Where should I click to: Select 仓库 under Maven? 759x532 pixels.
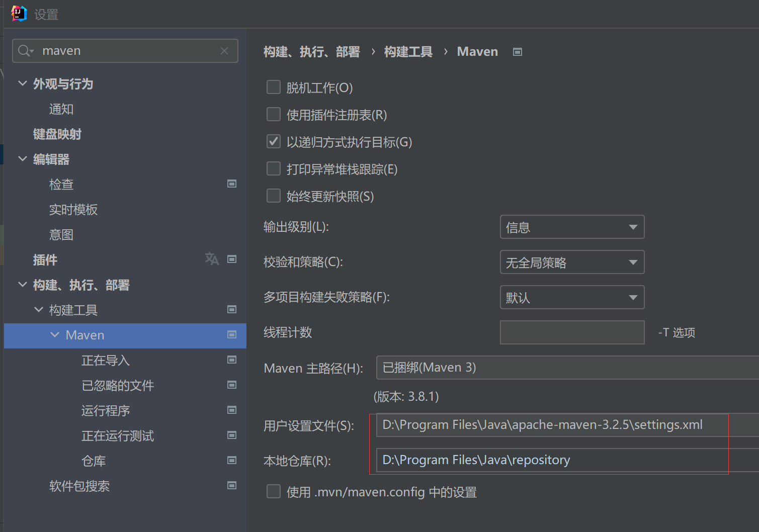coord(94,461)
